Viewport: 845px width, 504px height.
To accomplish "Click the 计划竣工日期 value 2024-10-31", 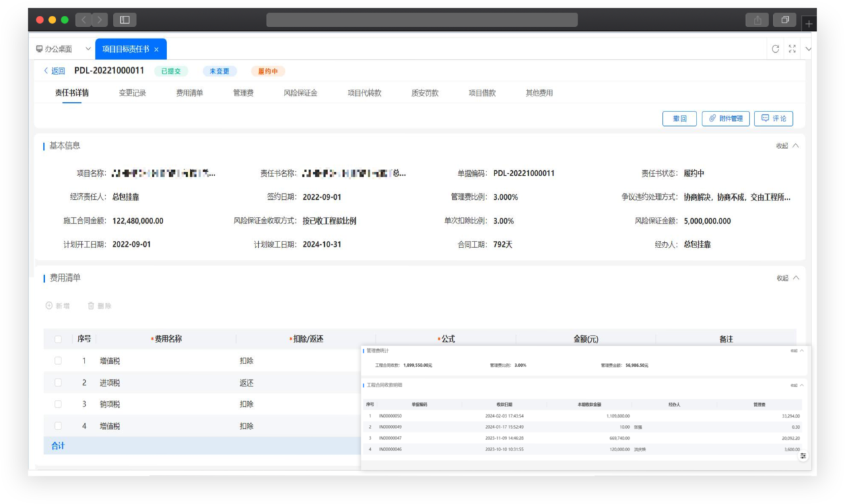I will click(322, 245).
